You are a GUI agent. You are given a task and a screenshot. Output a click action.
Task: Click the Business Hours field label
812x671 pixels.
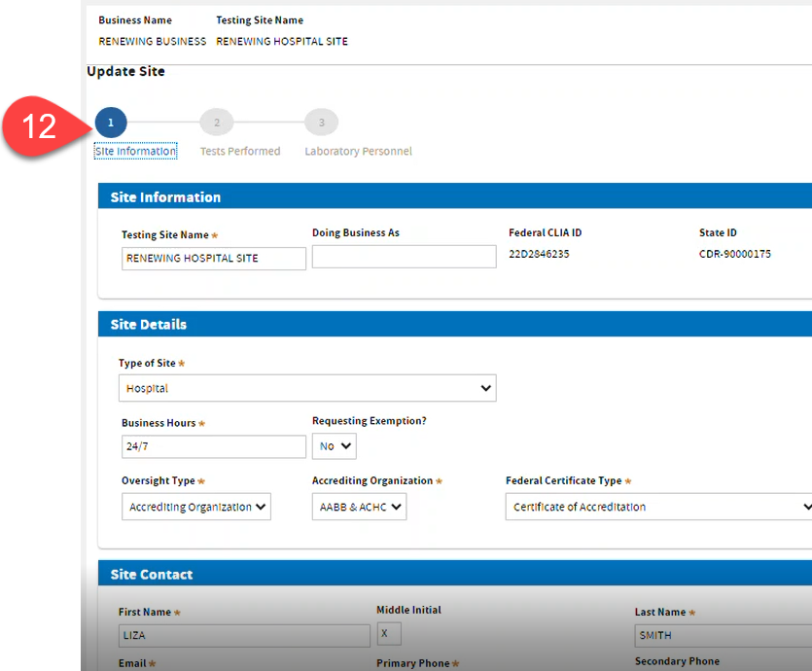point(159,423)
